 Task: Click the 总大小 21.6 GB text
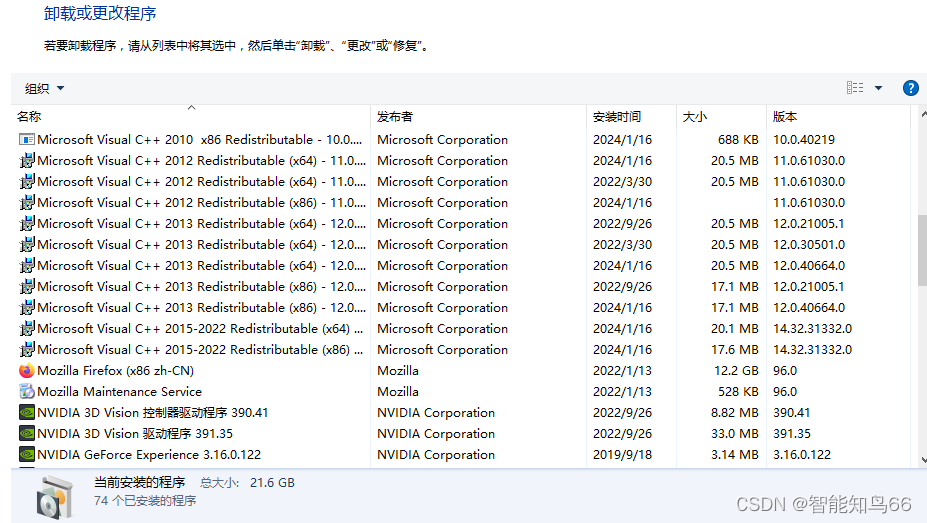coord(247,483)
